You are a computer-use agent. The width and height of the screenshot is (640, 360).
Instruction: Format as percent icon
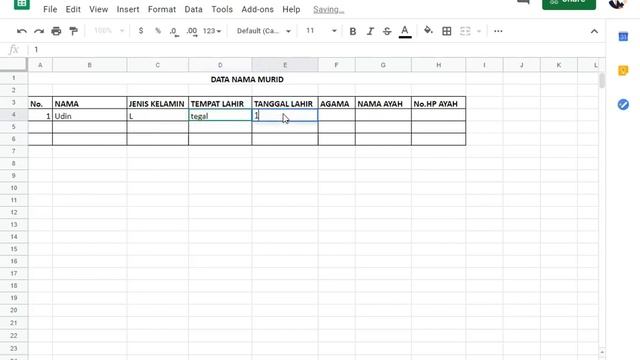click(158, 31)
